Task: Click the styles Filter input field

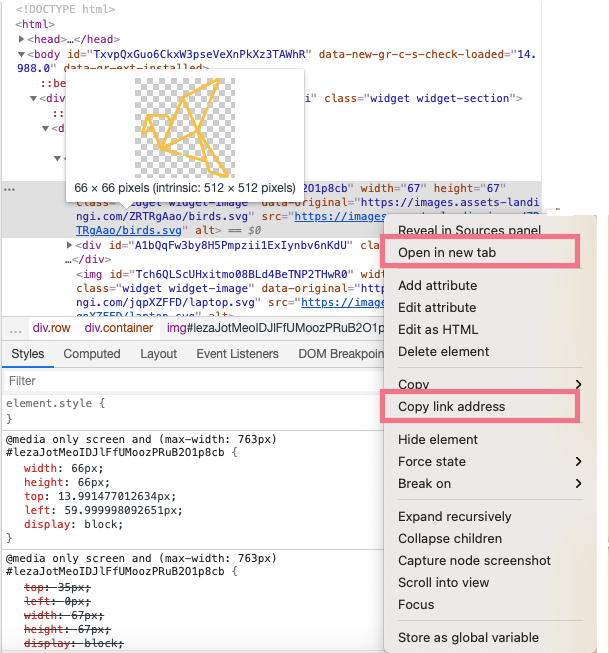Action: (193, 381)
